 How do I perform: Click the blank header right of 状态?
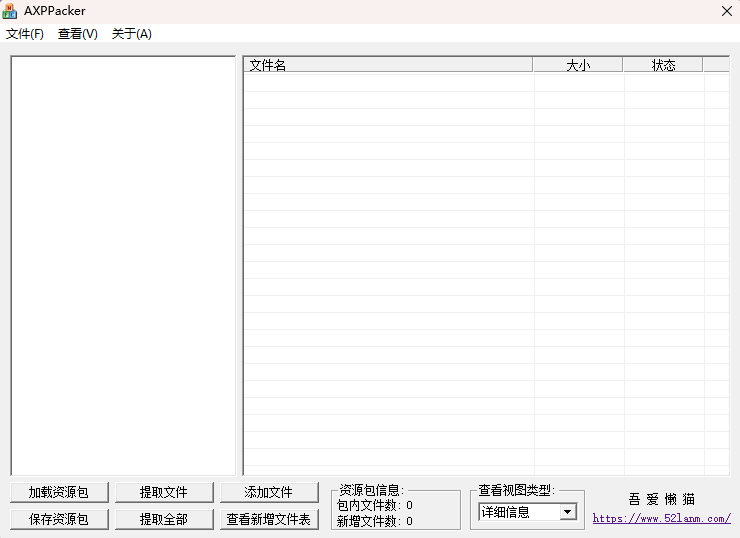(716, 65)
